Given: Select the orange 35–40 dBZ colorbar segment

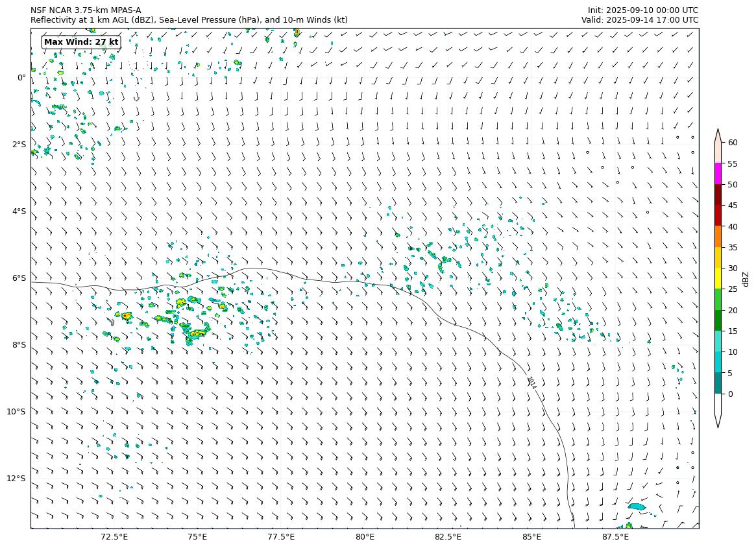Looking at the screenshot, I should 718,236.
